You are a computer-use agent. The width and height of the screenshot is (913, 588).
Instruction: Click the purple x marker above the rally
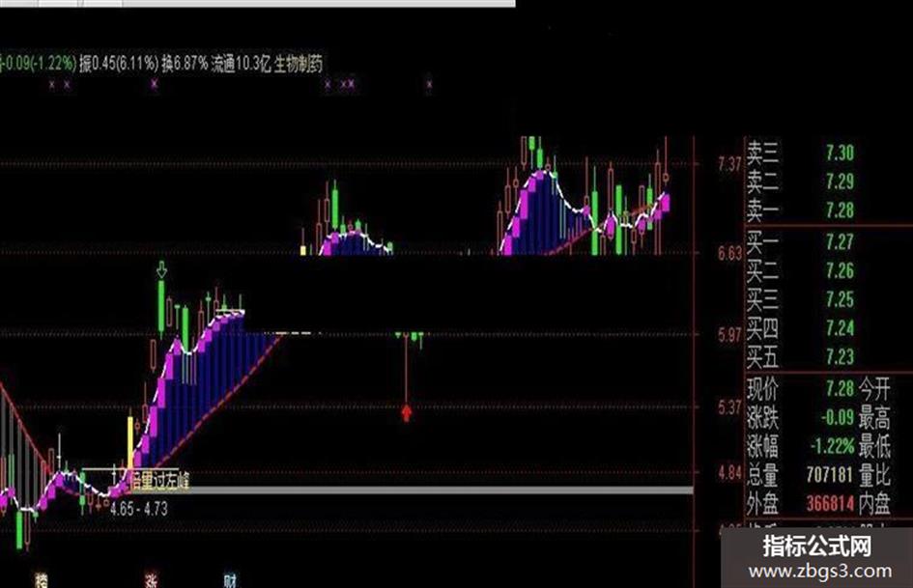point(155,84)
